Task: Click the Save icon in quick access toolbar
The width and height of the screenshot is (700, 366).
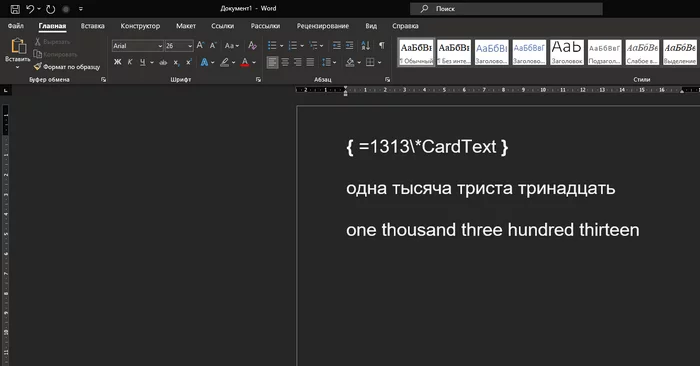Action: tap(15, 8)
